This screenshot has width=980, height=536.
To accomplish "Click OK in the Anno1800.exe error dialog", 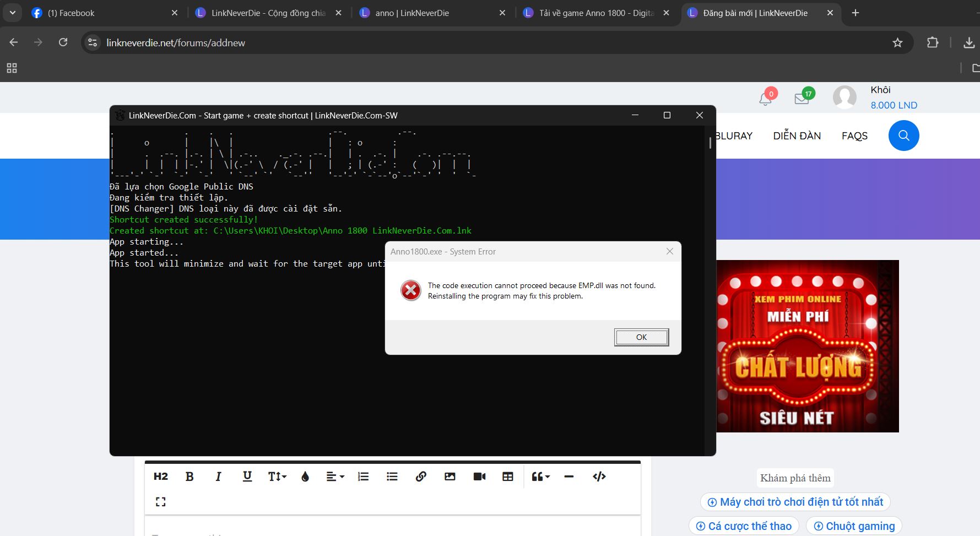I will click(x=641, y=337).
